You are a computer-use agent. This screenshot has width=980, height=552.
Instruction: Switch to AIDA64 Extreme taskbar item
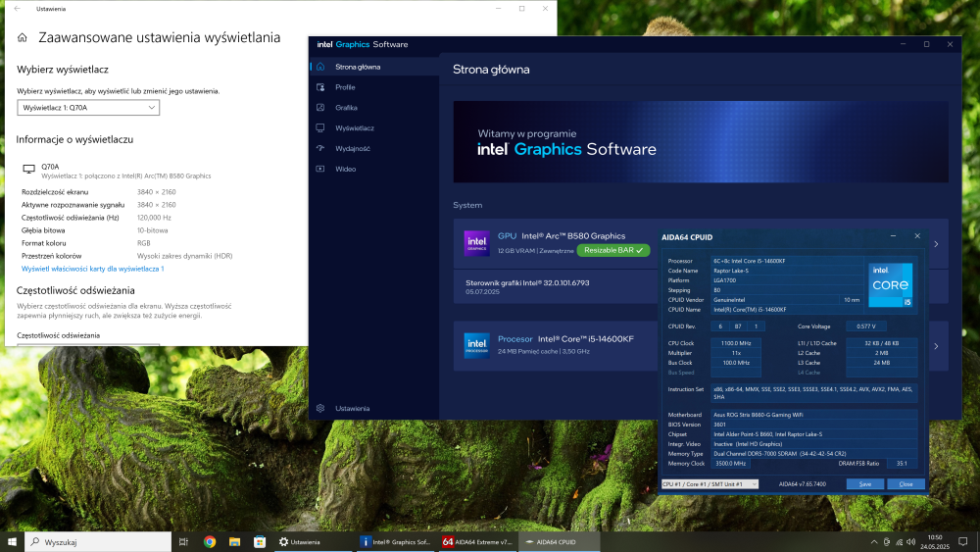pyautogui.click(x=477, y=541)
